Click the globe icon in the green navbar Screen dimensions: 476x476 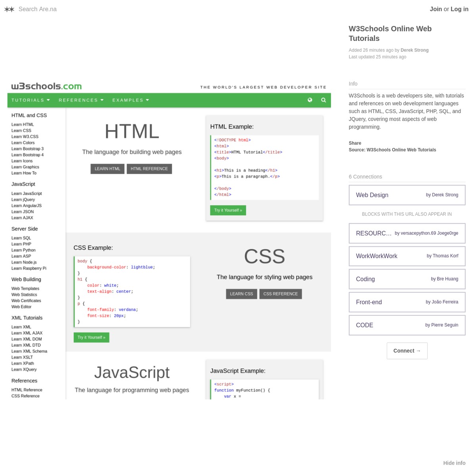click(x=310, y=100)
